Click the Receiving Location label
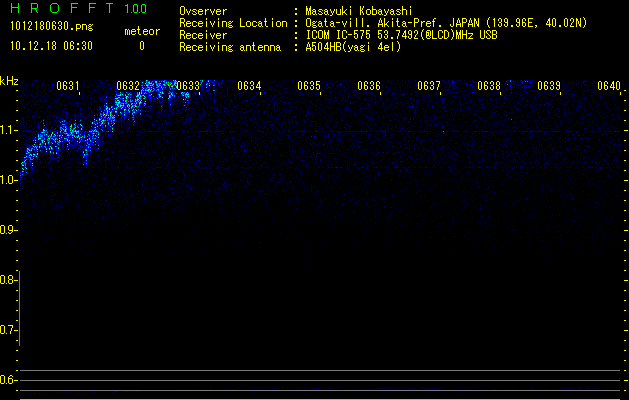This screenshot has height=400, width=629. coord(233,23)
